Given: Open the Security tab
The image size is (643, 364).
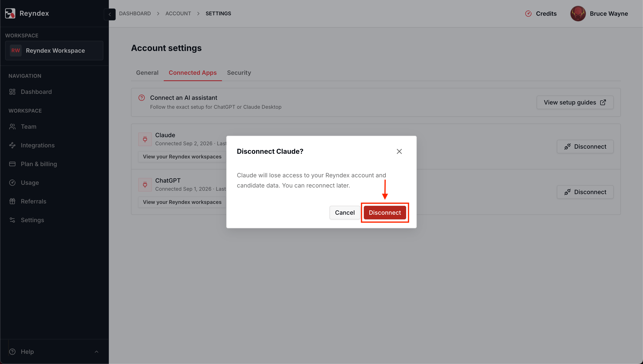Looking at the screenshot, I should [x=239, y=73].
